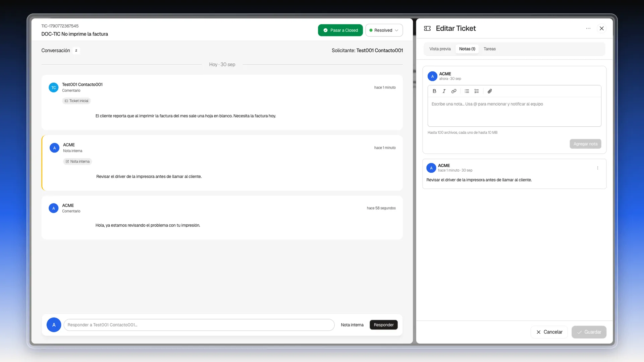This screenshot has width=644, height=362.
Task: Attach a file with paperclip icon
Action: [x=490, y=91]
